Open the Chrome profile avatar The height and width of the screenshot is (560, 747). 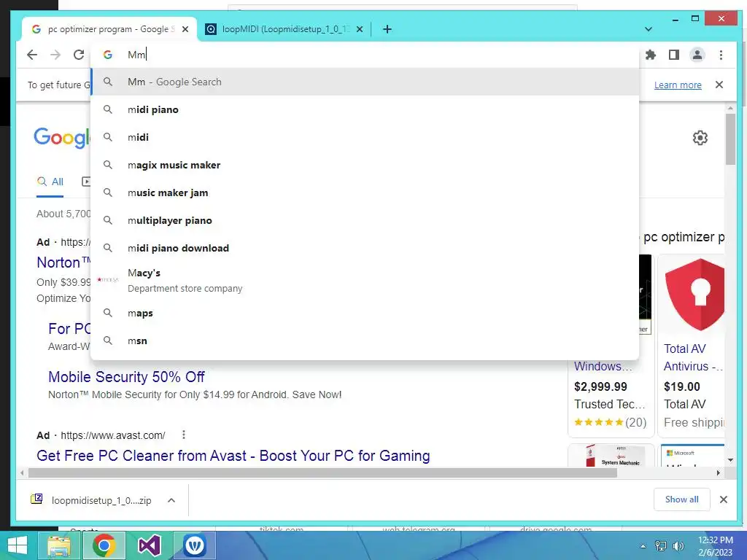point(697,55)
